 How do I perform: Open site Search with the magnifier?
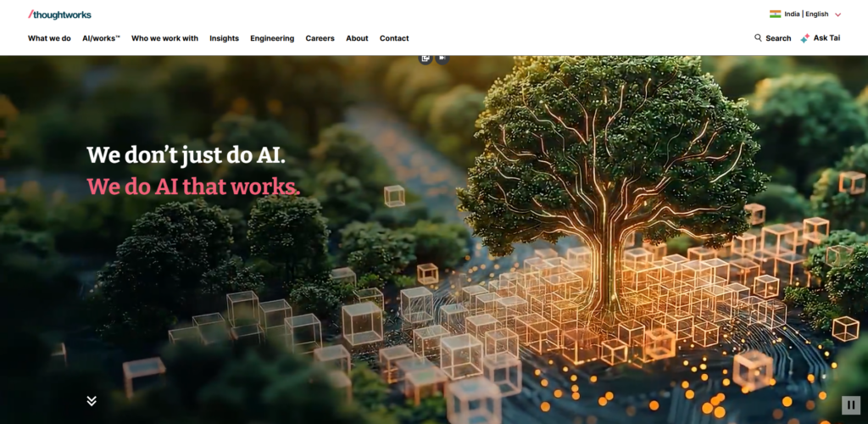772,38
